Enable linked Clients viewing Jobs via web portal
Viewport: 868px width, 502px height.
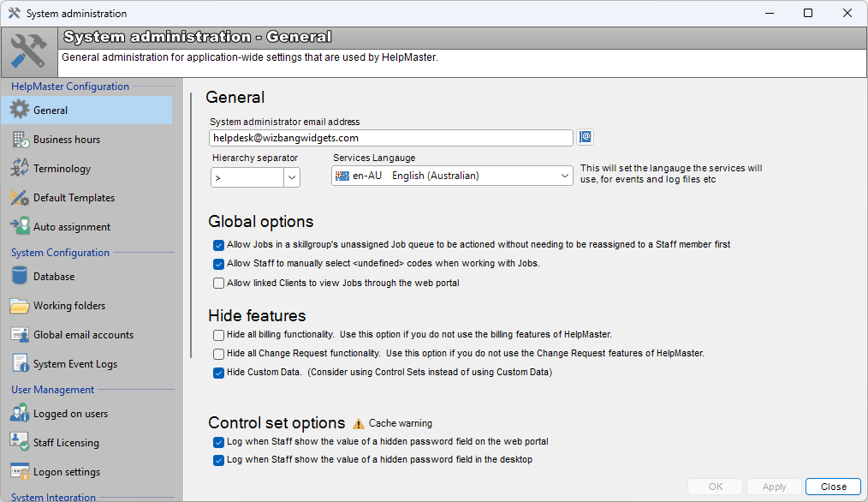[x=218, y=284]
